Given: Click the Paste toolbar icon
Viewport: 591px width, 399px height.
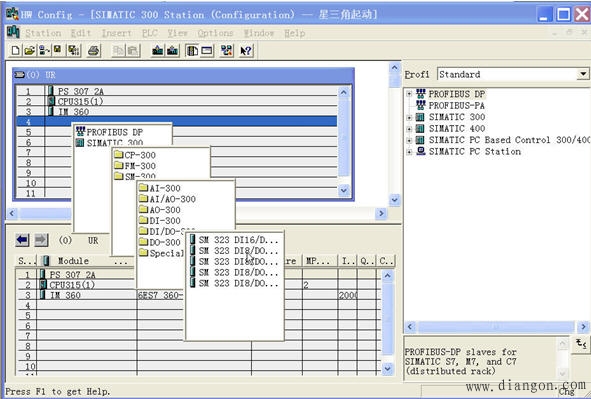Looking at the screenshot, I should click(x=133, y=50).
